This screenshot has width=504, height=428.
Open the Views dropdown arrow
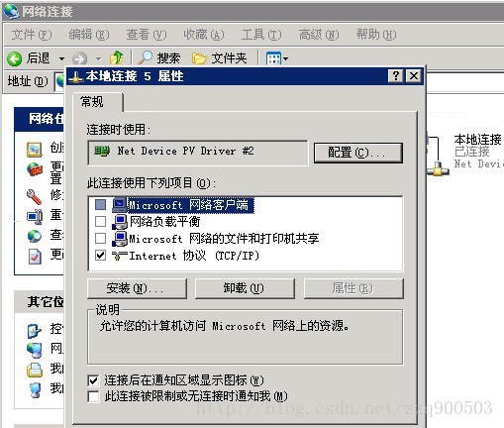pyautogui.click(x=286, y=58)
